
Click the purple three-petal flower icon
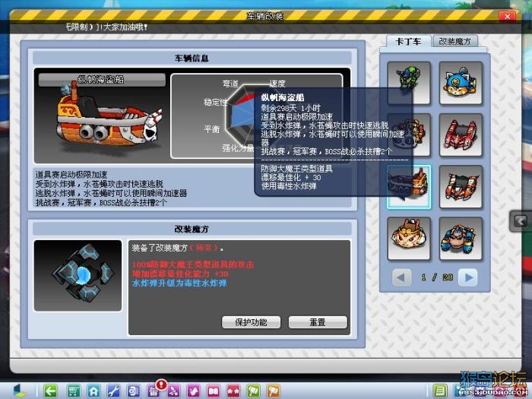pos(174,391)
